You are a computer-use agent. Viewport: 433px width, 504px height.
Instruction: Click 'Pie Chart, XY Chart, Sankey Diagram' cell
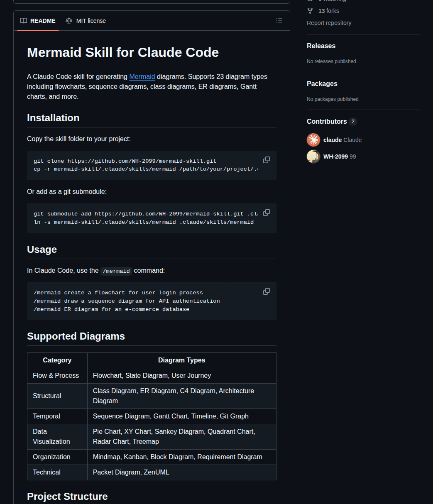click(x=182, y=437)
